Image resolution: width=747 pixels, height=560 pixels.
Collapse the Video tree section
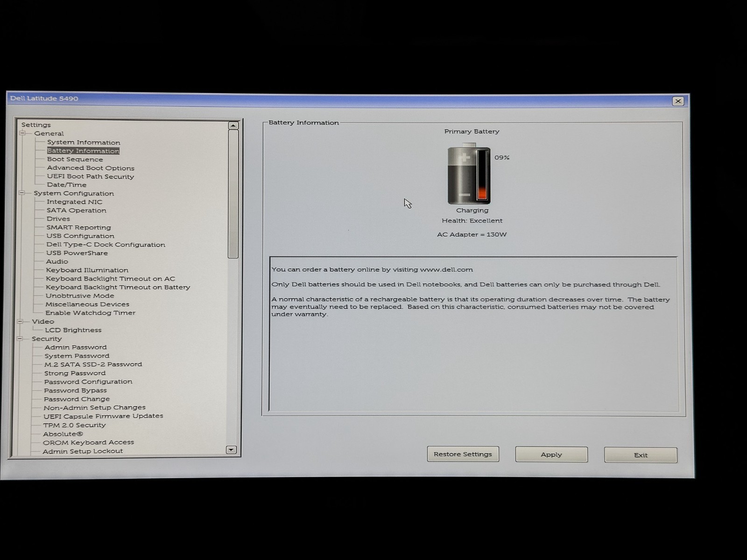[x=21, y=321]
